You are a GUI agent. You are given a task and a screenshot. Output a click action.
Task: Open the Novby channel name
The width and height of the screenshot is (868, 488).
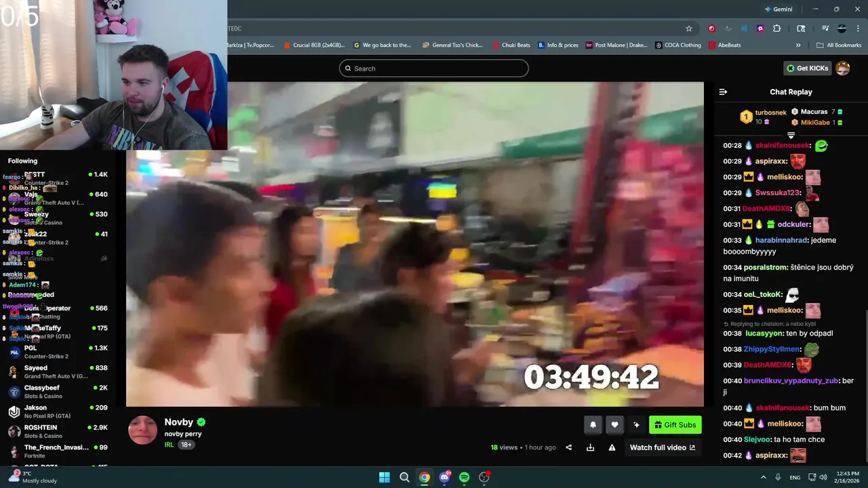pos(179,422)
